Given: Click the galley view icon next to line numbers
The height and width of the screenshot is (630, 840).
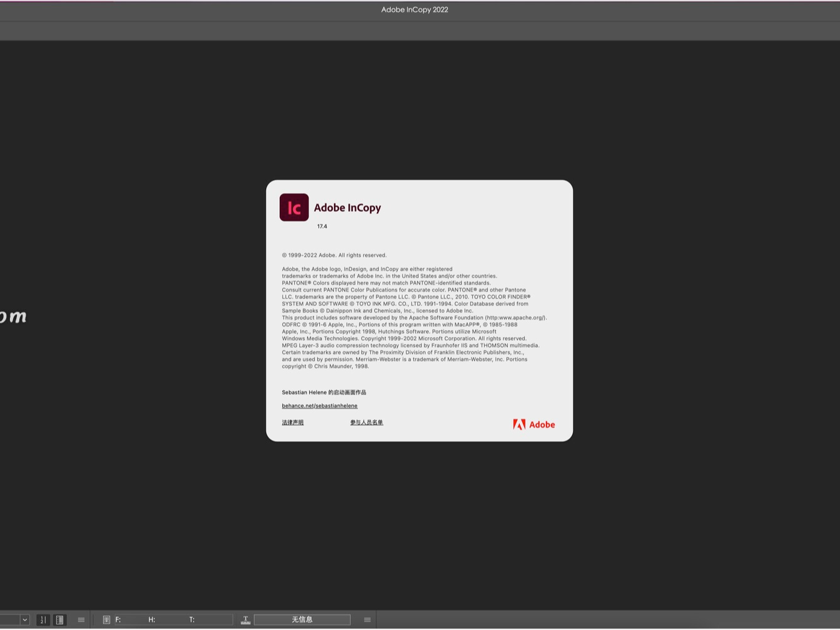Looking at the screenshot, I should tap(60, 619).
